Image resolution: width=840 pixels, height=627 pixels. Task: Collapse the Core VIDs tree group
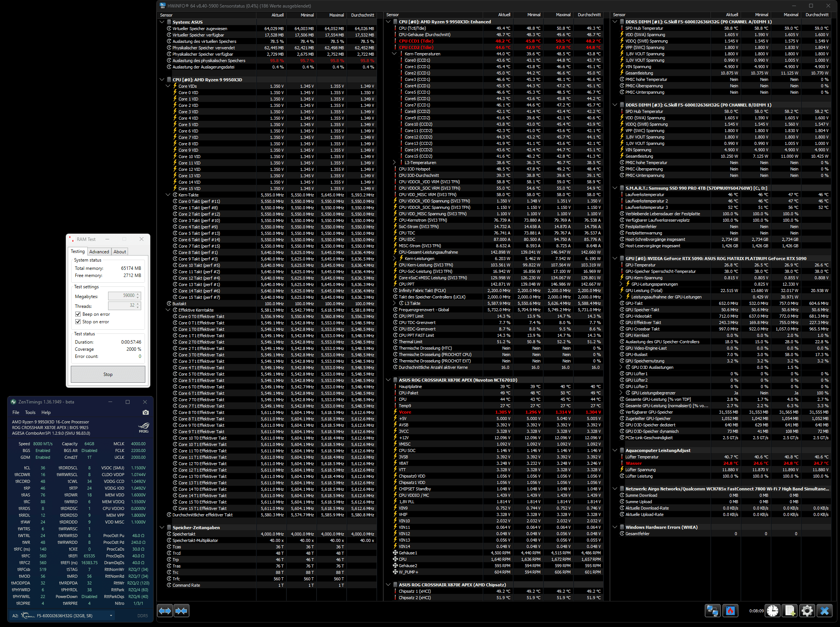168,86
